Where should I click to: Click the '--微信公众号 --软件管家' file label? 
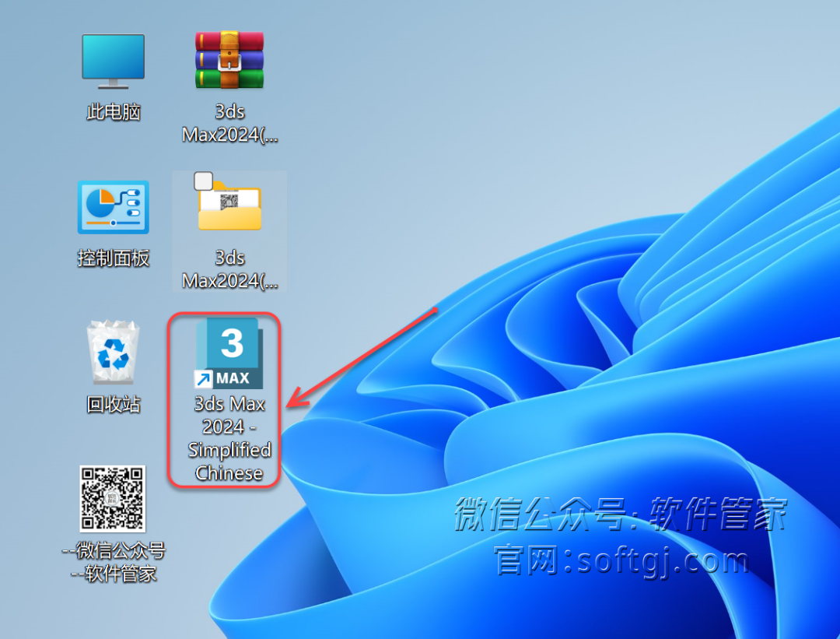pos(113,562)
